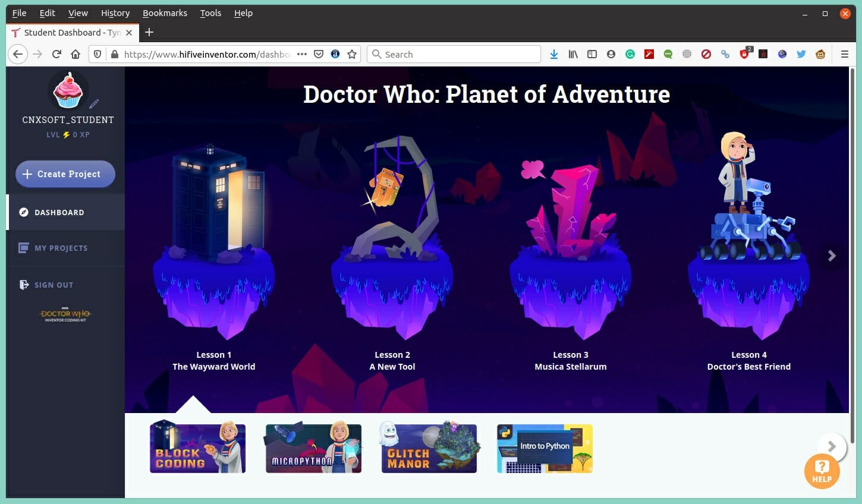Open the Dashboard sidebar item
The height and width of the screenshot is (504, 862).
click(65, 212)
